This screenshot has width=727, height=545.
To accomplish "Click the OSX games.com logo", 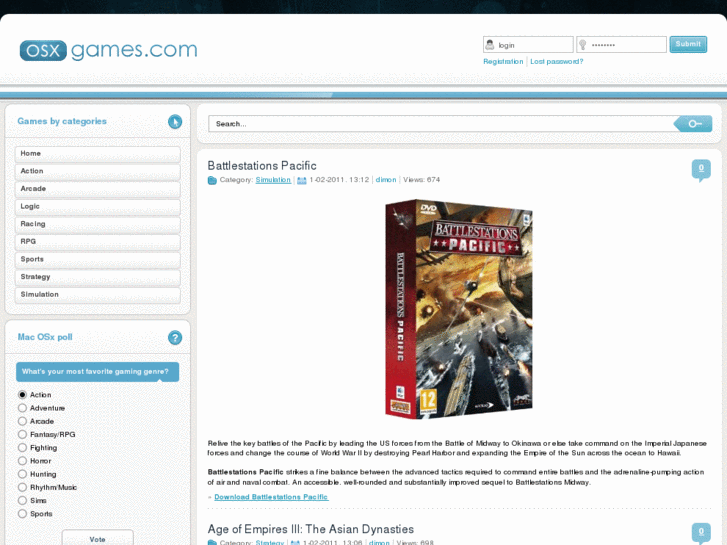I will click(x=108, y=50).
